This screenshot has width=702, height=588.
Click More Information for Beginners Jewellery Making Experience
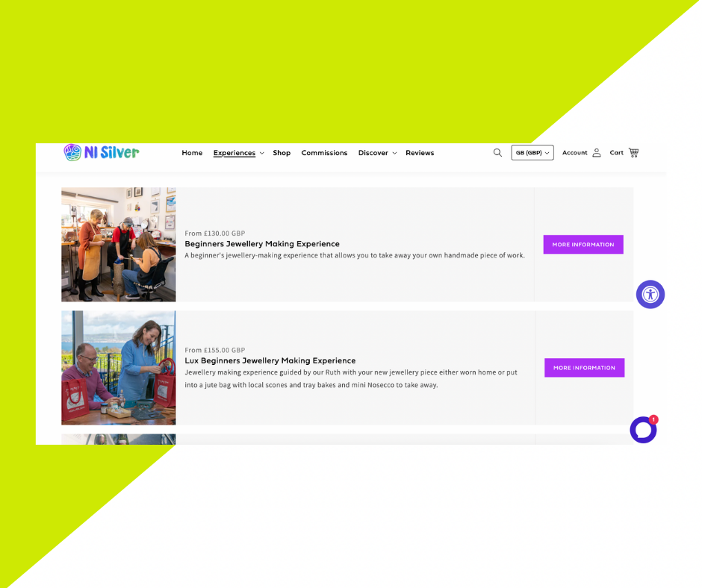(583, 244)
